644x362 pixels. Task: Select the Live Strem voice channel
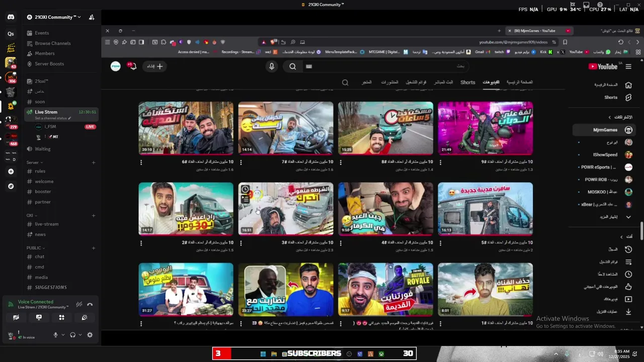(61, 114)
